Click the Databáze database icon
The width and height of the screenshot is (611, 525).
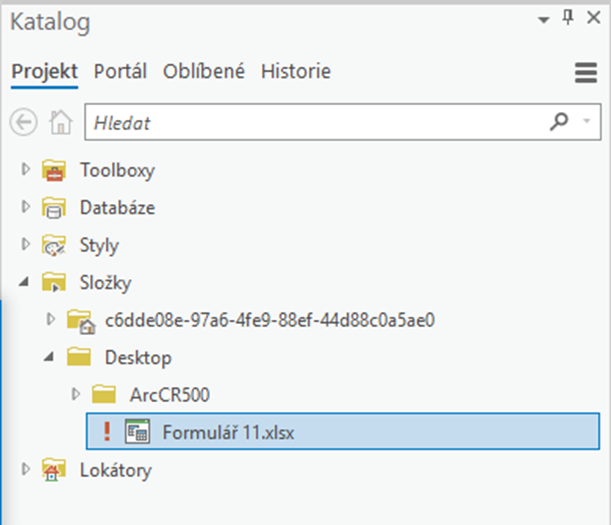(x=54, y=208)
